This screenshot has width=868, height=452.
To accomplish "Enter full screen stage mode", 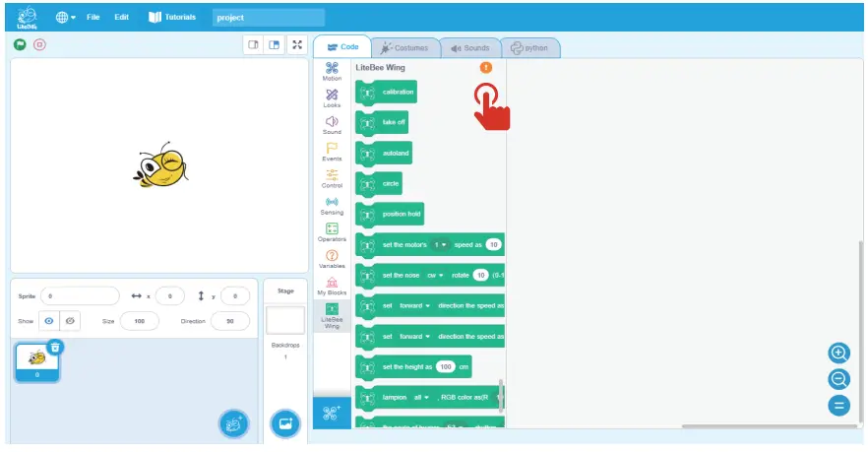I will point(297,45).
